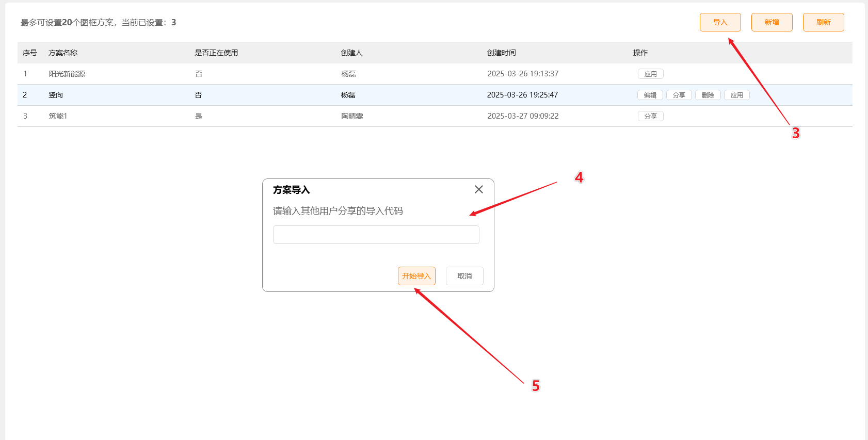Select the 竖向 row name
Viewport: 868px width, 440px height.
pyautogui.click(x=56, y=95)
